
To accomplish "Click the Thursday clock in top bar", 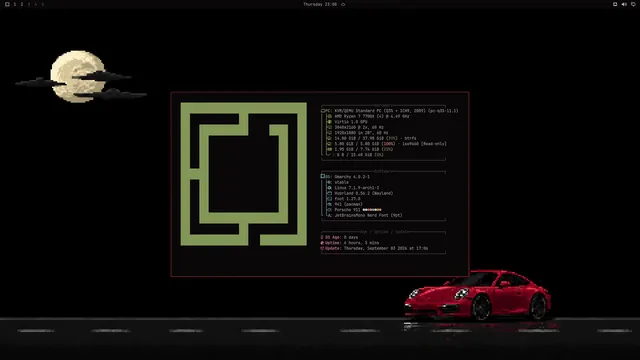I will tap(320, 4).
